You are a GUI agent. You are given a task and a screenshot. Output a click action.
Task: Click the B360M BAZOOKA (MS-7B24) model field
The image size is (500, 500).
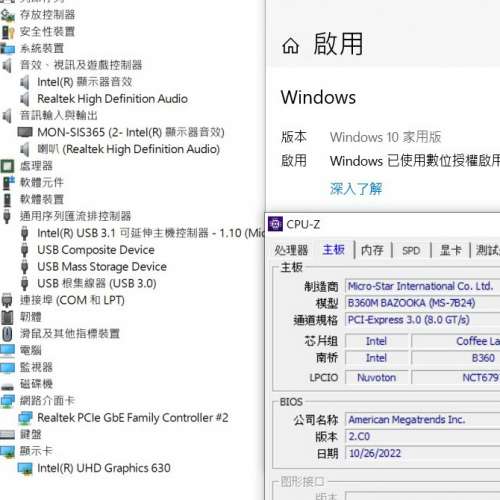(422, 303)
